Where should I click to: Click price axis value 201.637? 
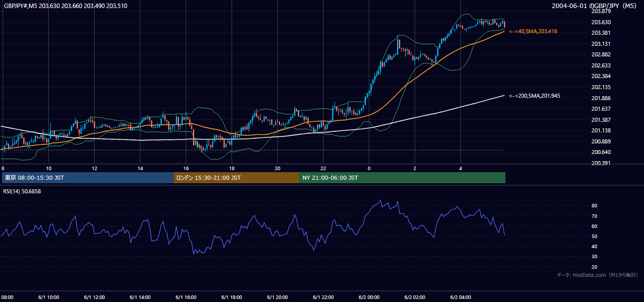[601, 109]
